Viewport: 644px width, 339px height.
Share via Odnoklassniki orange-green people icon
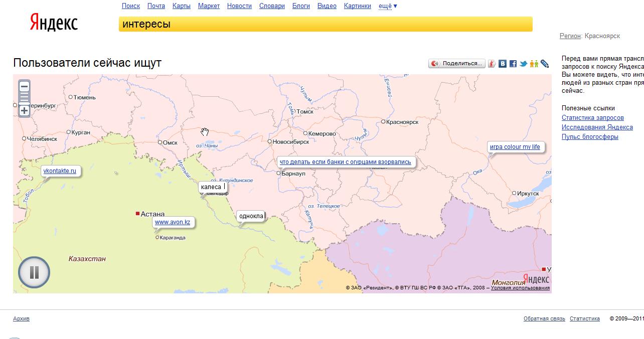pyautogui.click(x=534, y=64)
